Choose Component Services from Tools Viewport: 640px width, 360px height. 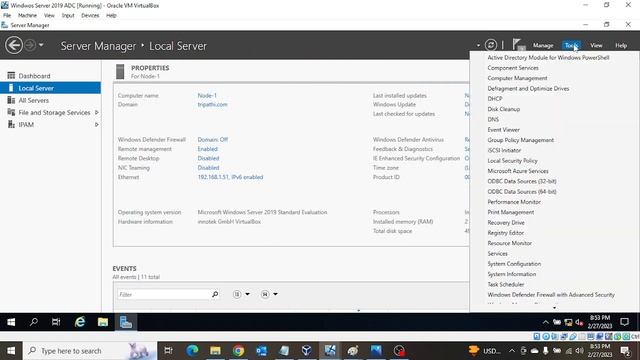(513, 68)
